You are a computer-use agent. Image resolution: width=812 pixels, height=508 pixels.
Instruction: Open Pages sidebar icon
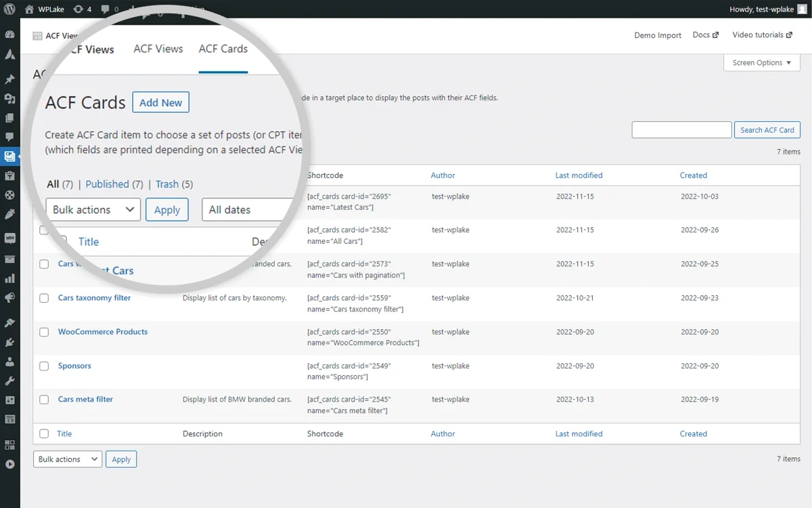point(10,118)
